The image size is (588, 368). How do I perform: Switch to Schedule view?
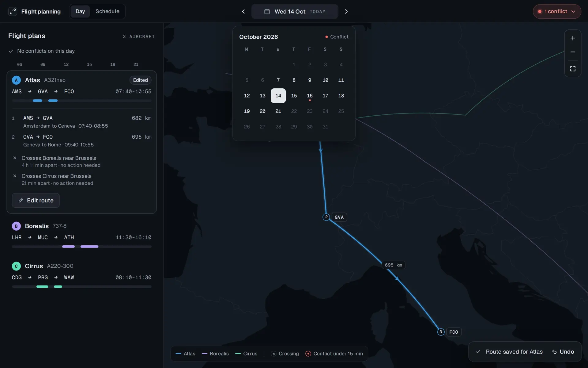[x=107, y=11]
